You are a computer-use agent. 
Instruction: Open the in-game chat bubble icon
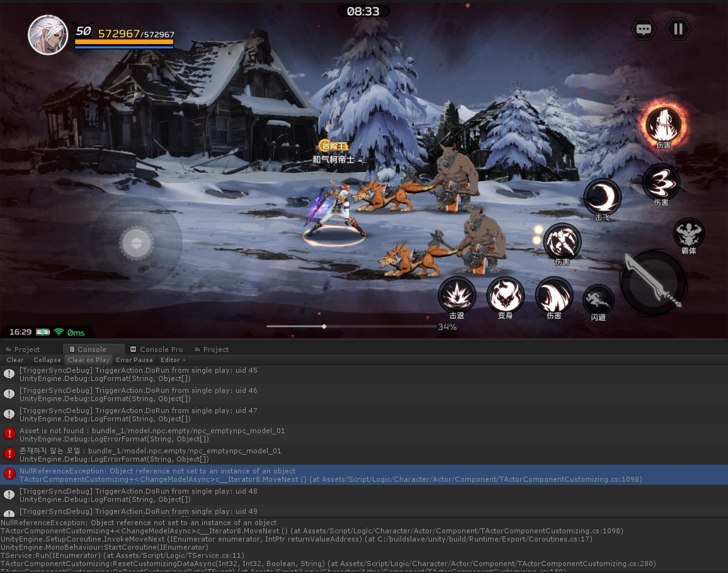coord(644,29)
